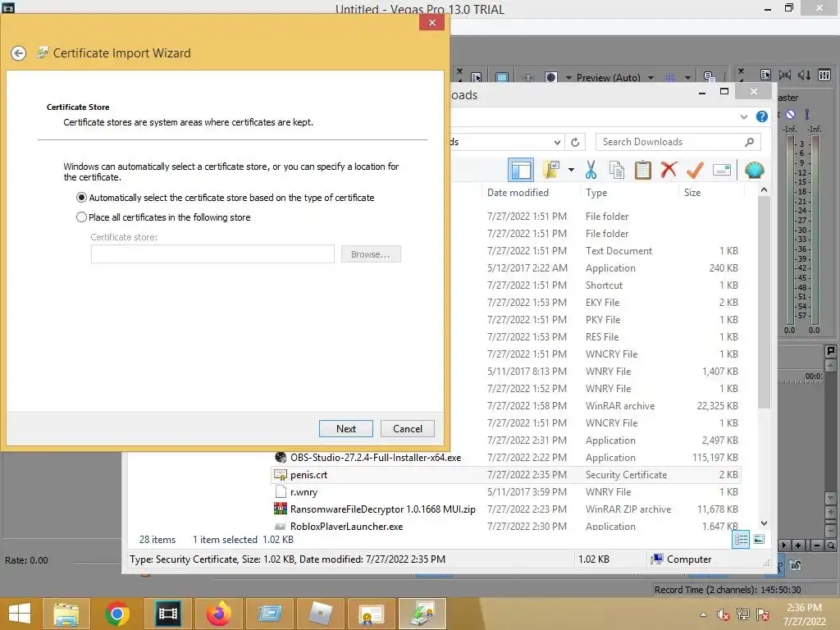
Task: Open the folder options dropdown arrow
Action: [x=571, y=171]
